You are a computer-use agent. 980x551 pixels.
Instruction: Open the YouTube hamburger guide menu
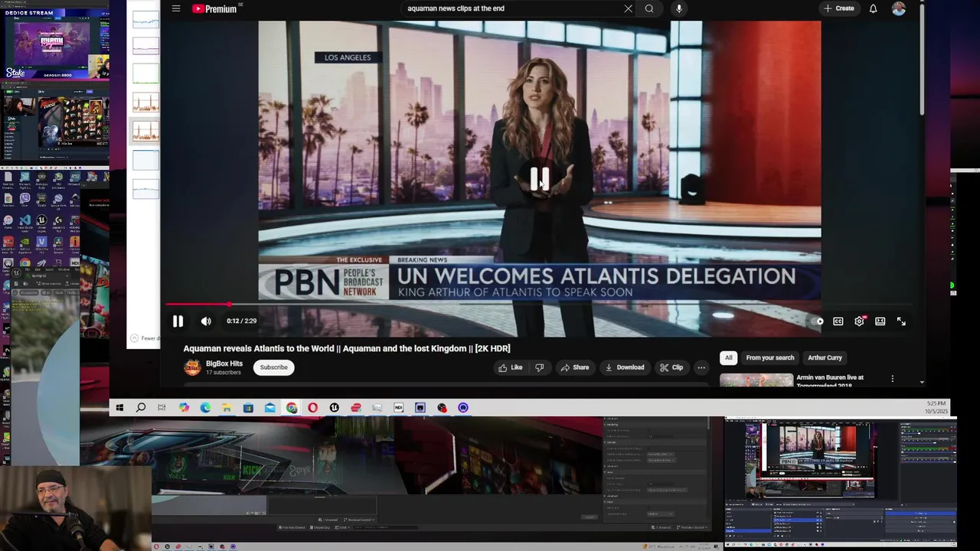click(x=176, y=8)
